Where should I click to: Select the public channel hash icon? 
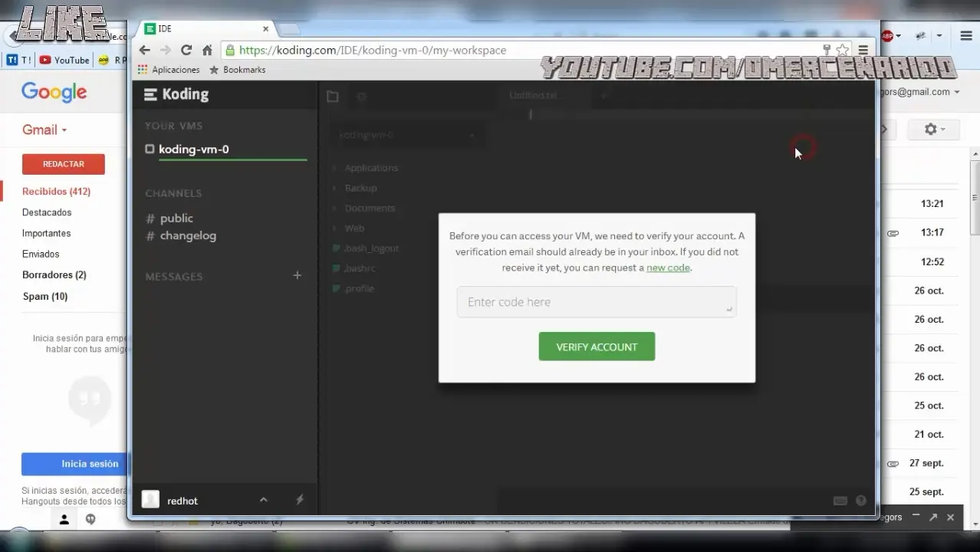point(149,219)
